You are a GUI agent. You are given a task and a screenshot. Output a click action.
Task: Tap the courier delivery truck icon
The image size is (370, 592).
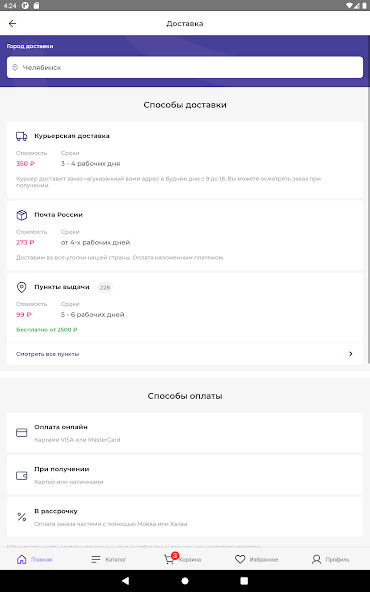(22, 136)
